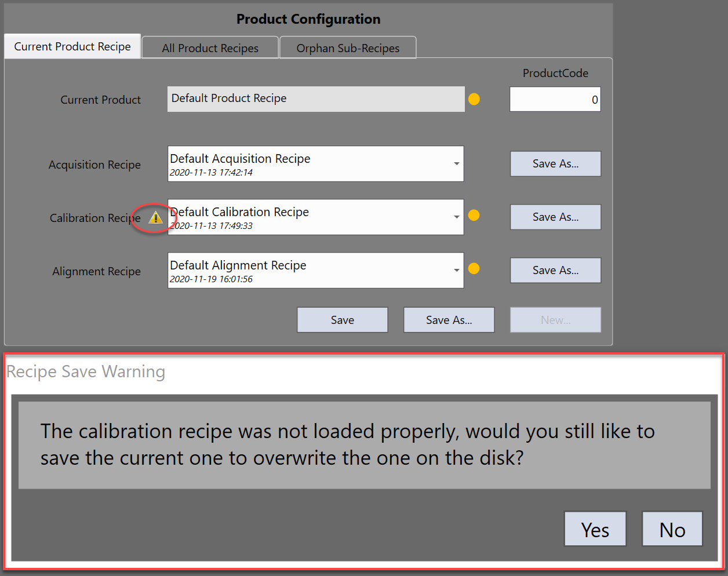Viewport: 728px width, 576px height.
Task: Switch to the All Product Recipes tab
Action: (x=210, y=48)
